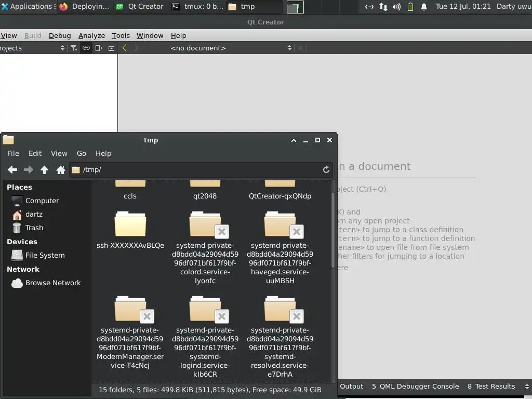Switch to Qt Creator in taskbar
This screenshot has width=532, height=399.
(140, 6)
